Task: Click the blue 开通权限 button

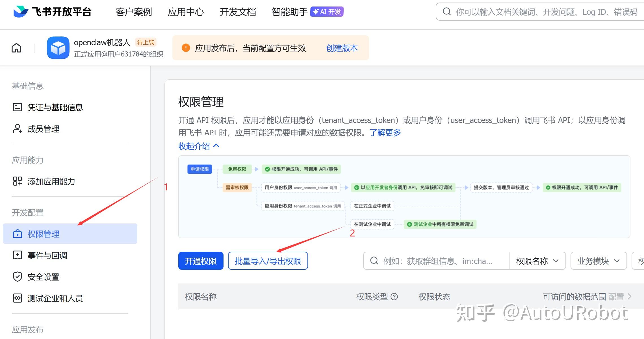Action: [201, 261]
